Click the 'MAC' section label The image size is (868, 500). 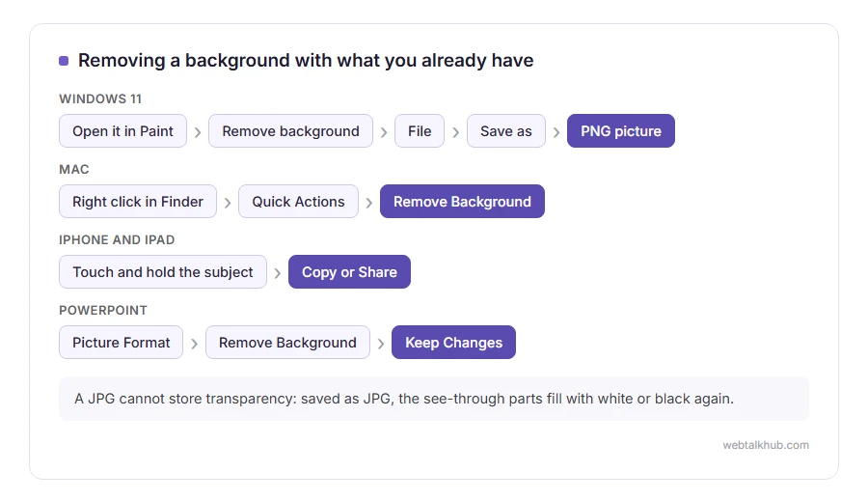(x=74, y=169)
